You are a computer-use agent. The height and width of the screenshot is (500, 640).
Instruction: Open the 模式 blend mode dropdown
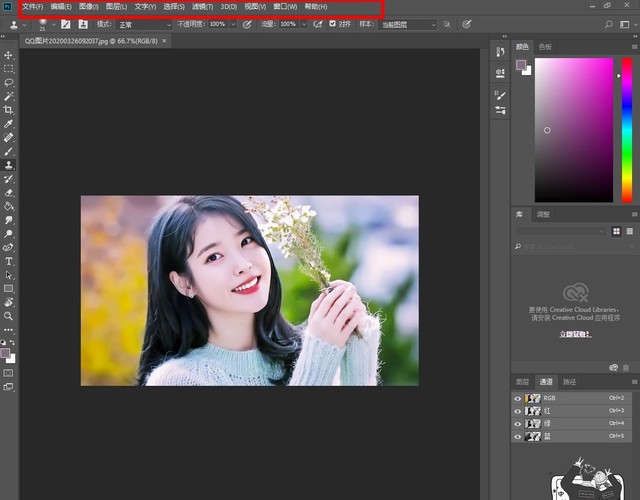(143, 24)
